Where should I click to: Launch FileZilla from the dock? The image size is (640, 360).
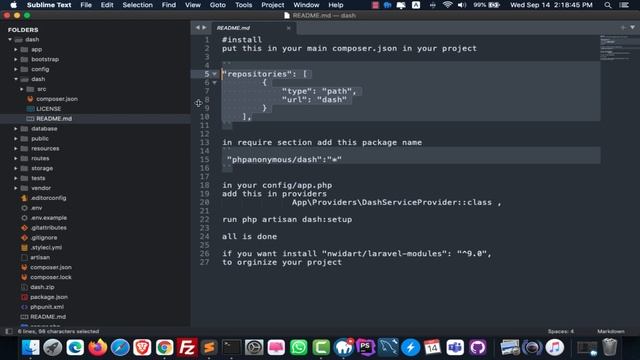[187, 348]
